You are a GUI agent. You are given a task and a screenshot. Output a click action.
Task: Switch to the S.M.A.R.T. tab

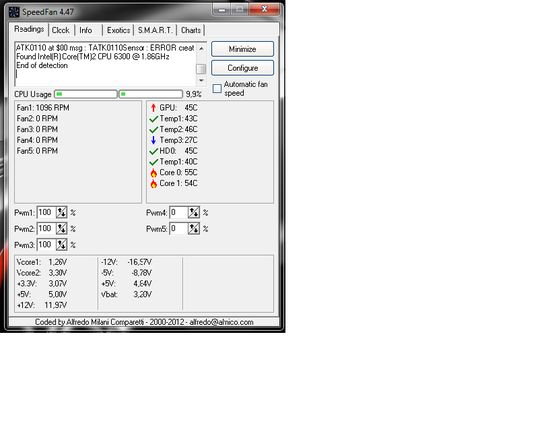tap(155, 30)
